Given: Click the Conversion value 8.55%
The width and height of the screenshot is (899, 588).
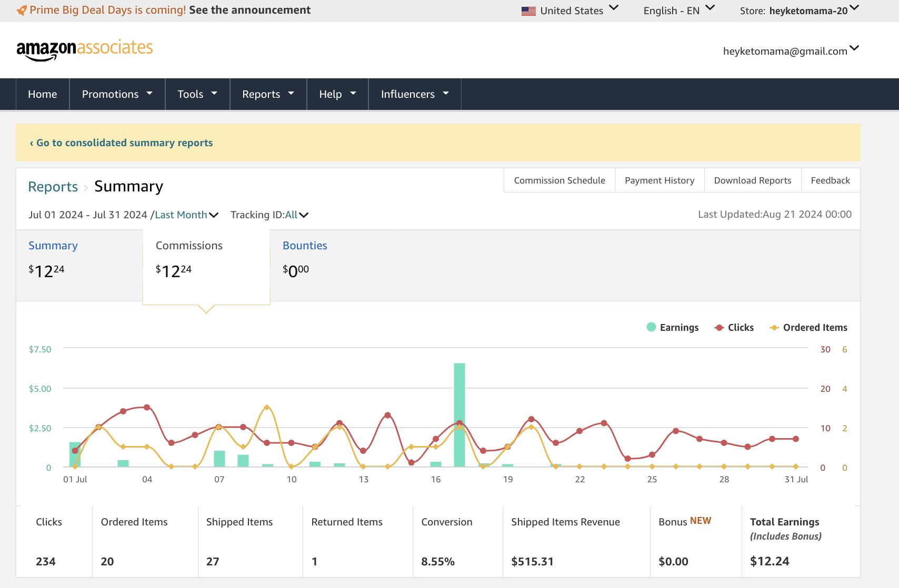Looking at the screenshot, I should (438, 561).
